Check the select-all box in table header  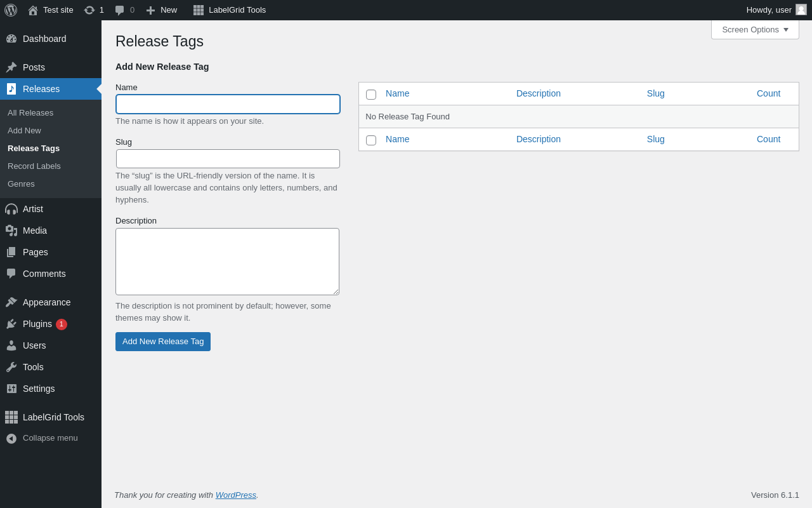click(371, 95)
